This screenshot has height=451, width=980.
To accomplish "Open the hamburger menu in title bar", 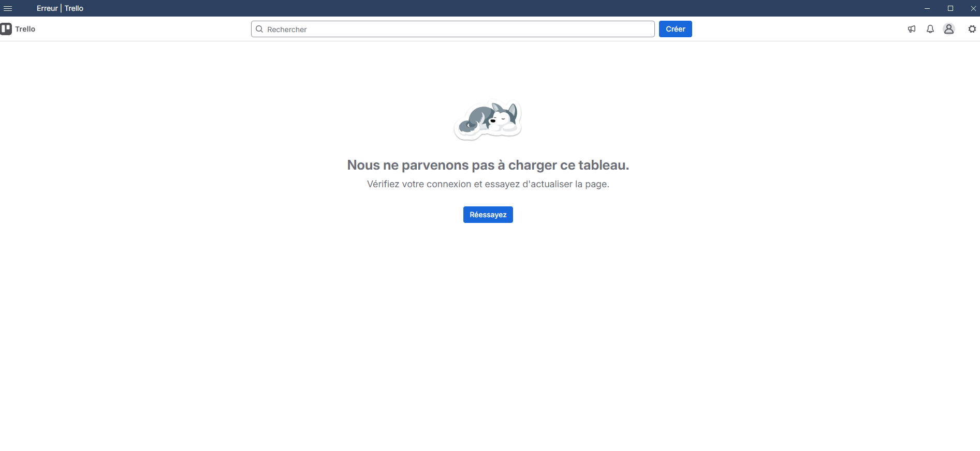I will point(8,8).
